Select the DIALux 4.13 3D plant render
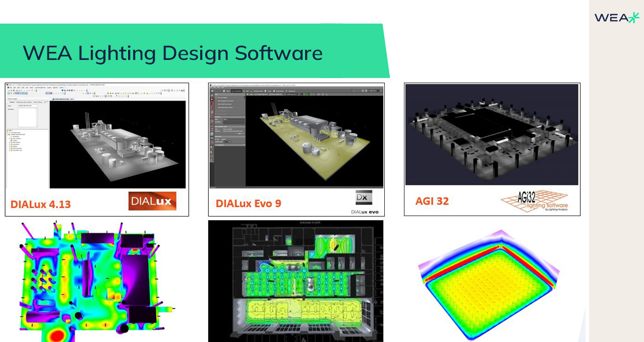644x342 pixels. (x=117, y=144)
